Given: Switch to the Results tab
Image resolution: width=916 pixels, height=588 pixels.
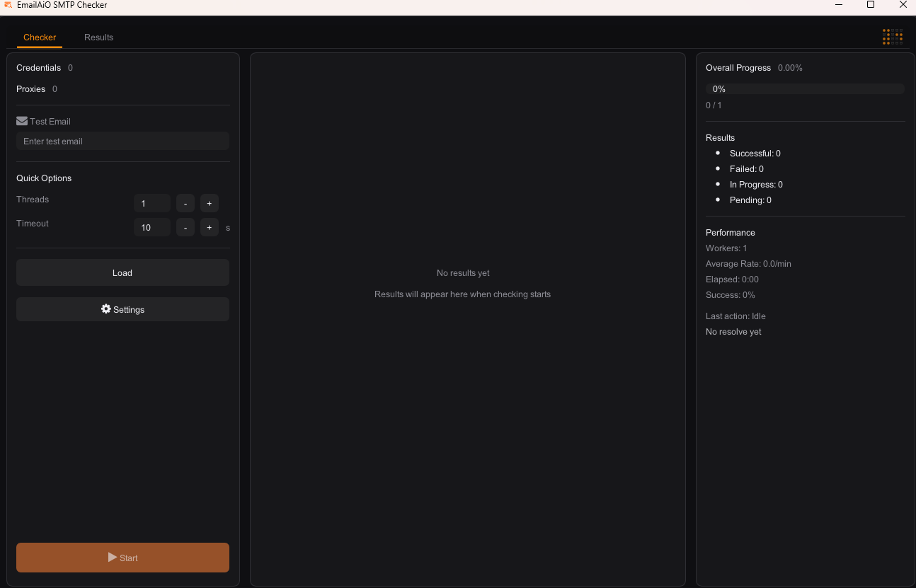Looking at the screenshot, I should pos(98,38).
